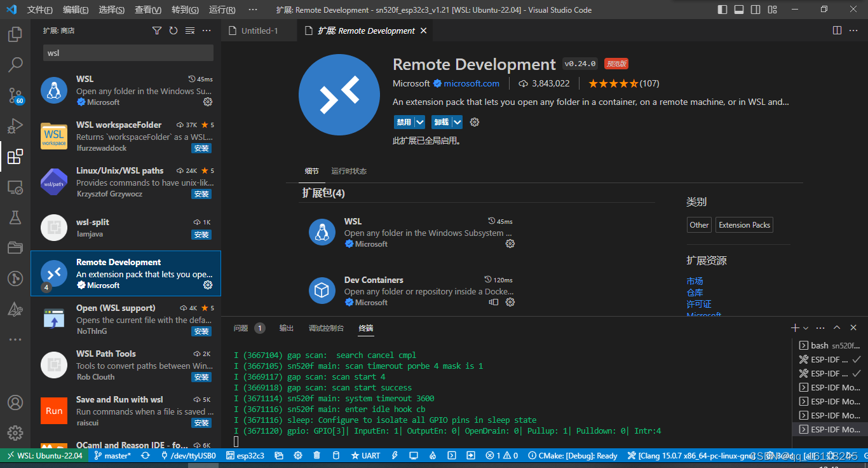This screenshot has height=468, width=868.
Task: Open the microsoft.com publisher link
Action: (471, 83)
